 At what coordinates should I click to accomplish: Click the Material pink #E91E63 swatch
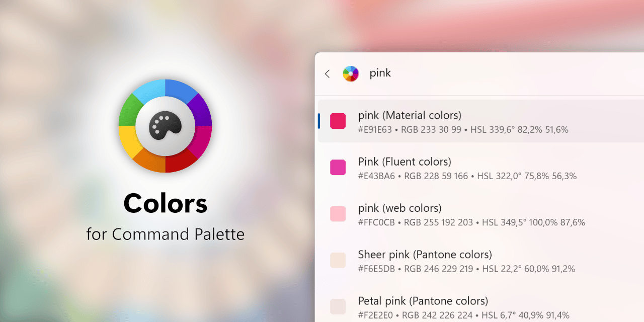click(338, 121)
